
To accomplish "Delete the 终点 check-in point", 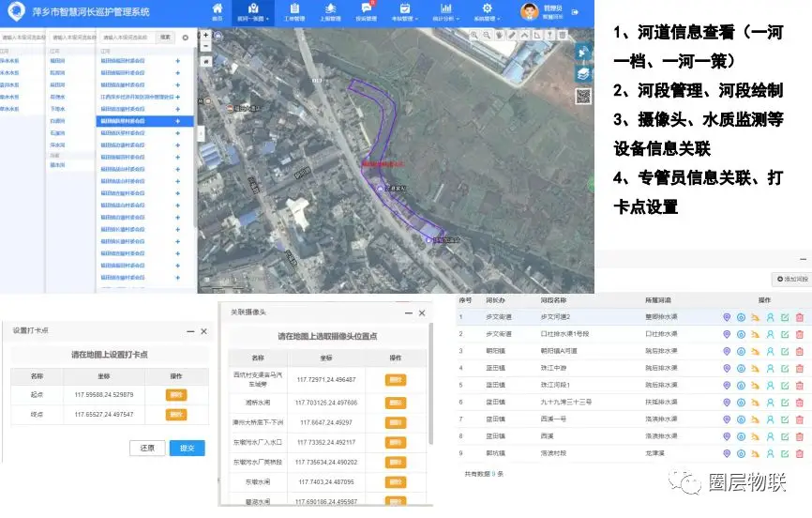I will (x=176, y=414).
